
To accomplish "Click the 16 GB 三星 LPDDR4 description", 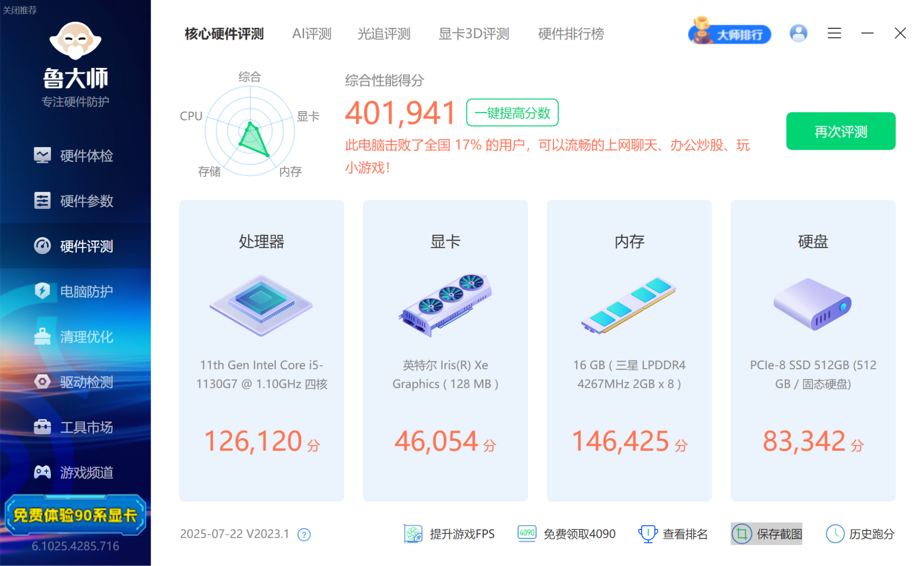I will [x=629, y=374].
